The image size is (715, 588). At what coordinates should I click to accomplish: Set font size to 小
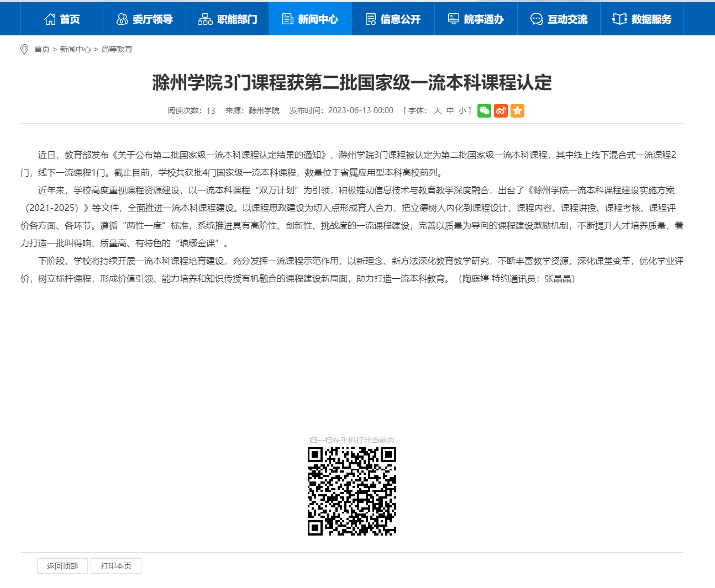tap(462, 110)
